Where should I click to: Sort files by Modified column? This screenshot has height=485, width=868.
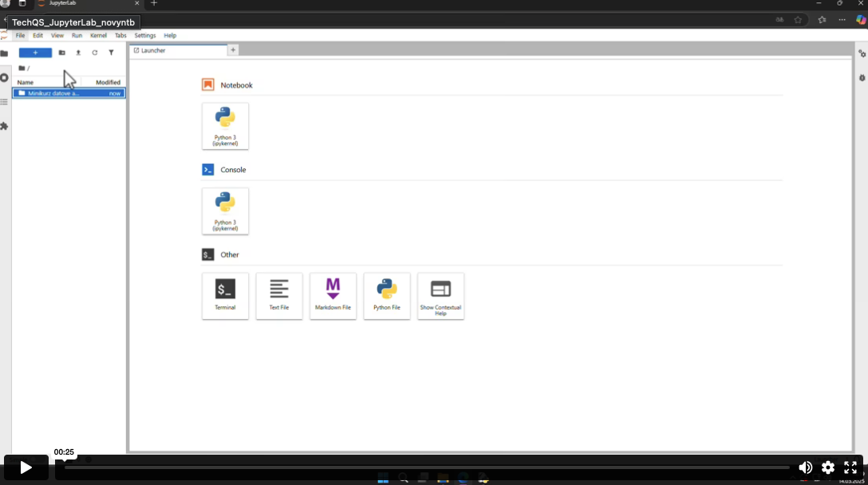[108, 82]
